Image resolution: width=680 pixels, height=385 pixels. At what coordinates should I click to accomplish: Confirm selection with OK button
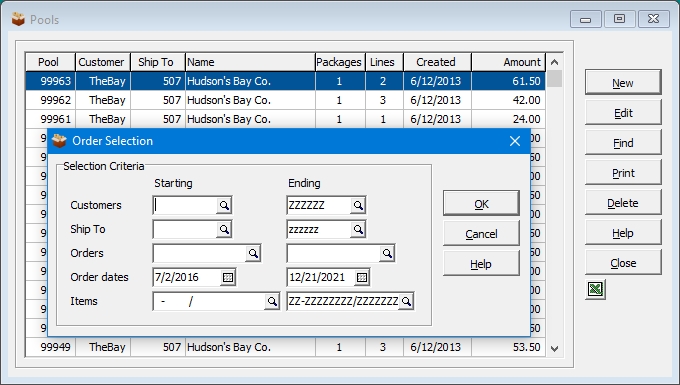[481, 203]
